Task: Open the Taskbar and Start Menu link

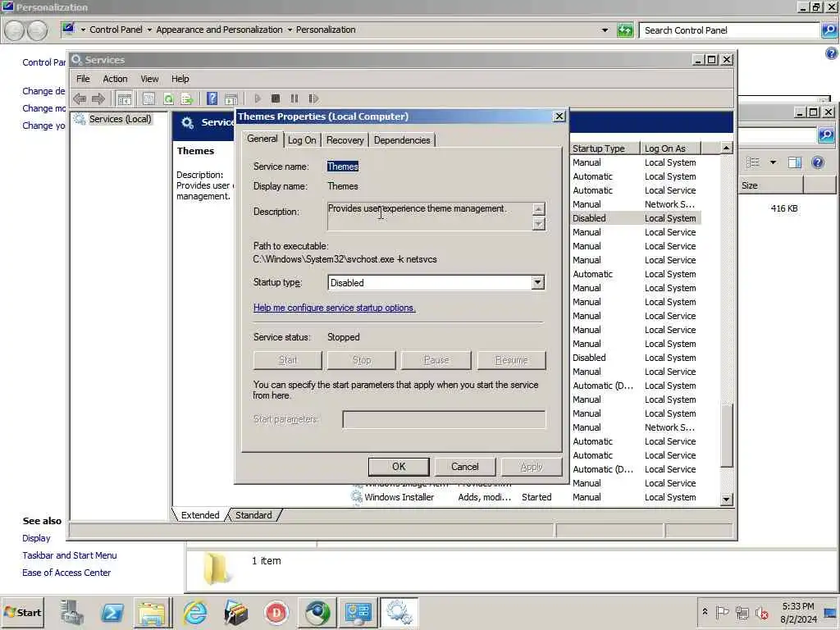Action: pyautogui.click(x=70, y=555)
